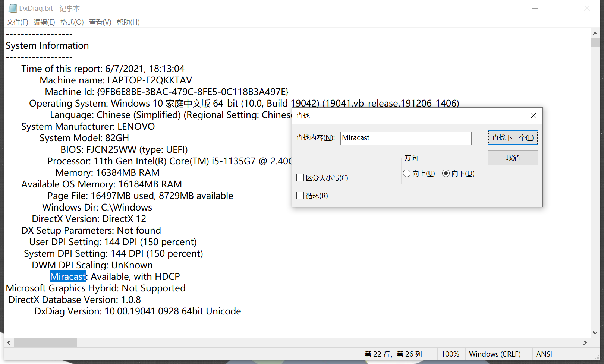This screenshot has height=364, width=604.
Task: Open the 帮助(H) menu
Action: pos(128,22)
